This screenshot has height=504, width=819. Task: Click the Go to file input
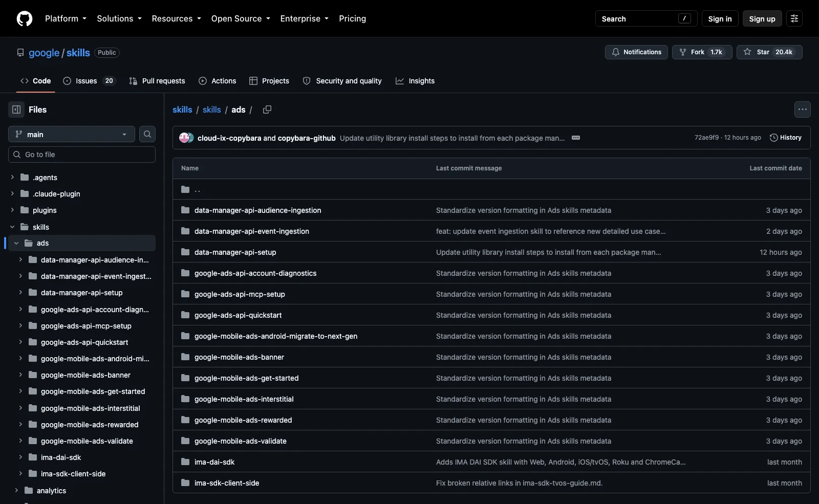click(82, 155)
